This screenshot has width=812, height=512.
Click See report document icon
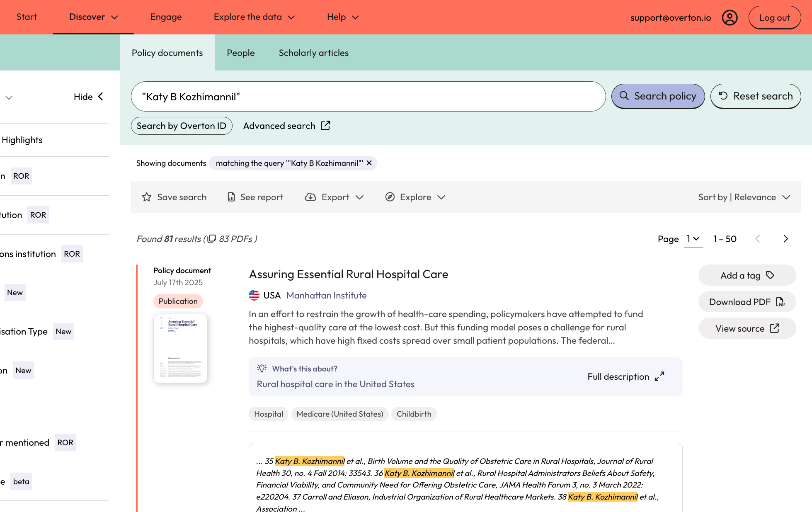pyautogui.click(x=231, y=197)
